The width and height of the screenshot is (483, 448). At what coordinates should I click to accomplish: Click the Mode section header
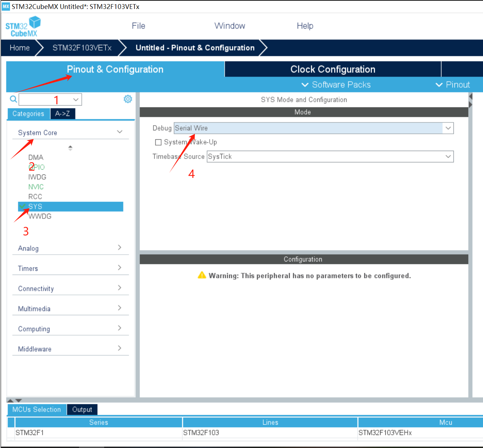pos(304,112)
